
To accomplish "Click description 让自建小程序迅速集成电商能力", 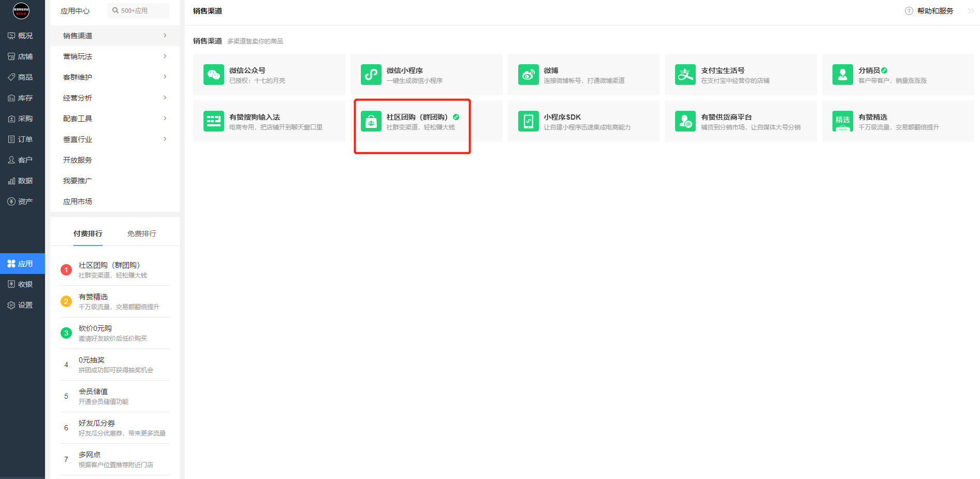I will coord(587,127).
